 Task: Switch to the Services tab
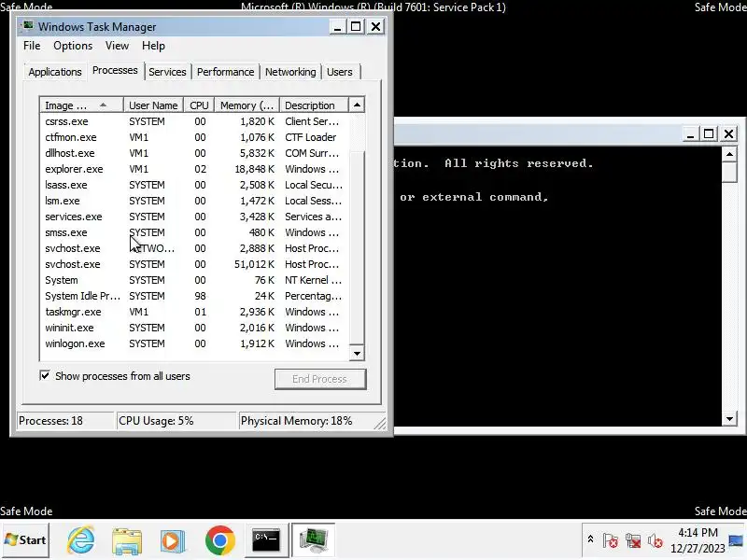pyautogui.click(x=167, y=72)
